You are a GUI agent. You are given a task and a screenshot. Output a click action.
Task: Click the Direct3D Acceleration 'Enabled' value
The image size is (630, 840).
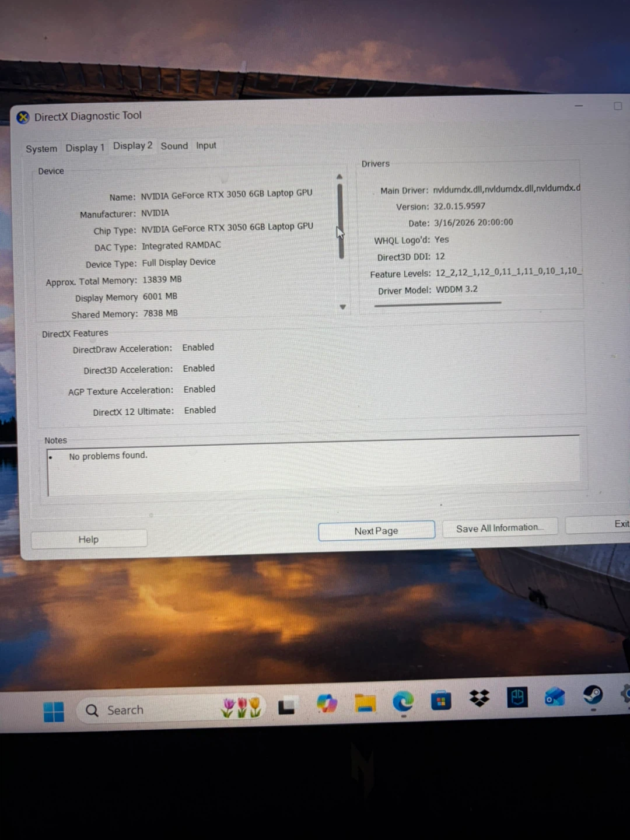pos(199,368)
